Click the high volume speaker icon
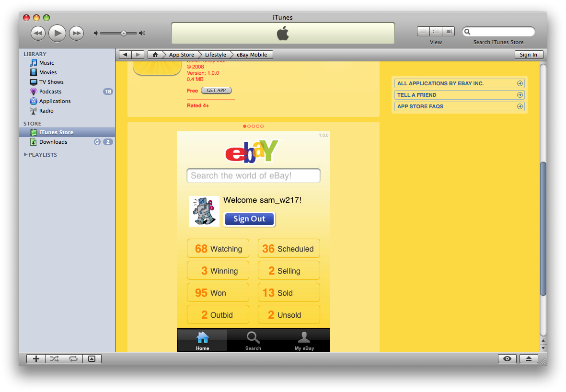Image resolution: width=566 pixels, height=392 pixels. tap(142, 33)
